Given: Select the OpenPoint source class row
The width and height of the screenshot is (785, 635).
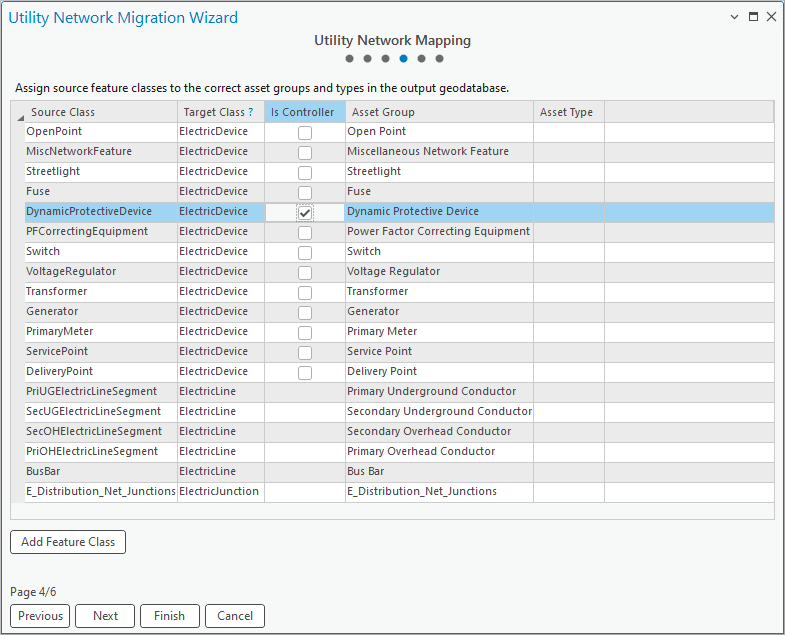Looking at the screenshot, I should (400, 132).
